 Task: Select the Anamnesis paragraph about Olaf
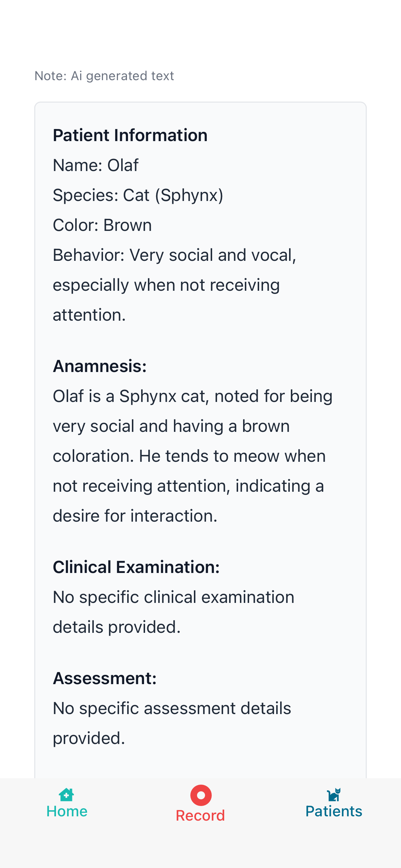point(192,456)
